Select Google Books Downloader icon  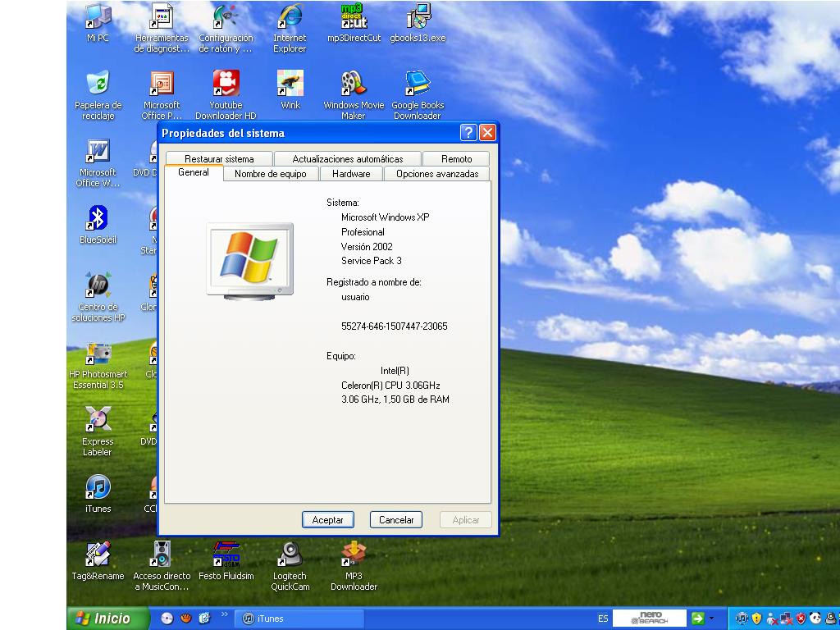(x=418, y=95)
